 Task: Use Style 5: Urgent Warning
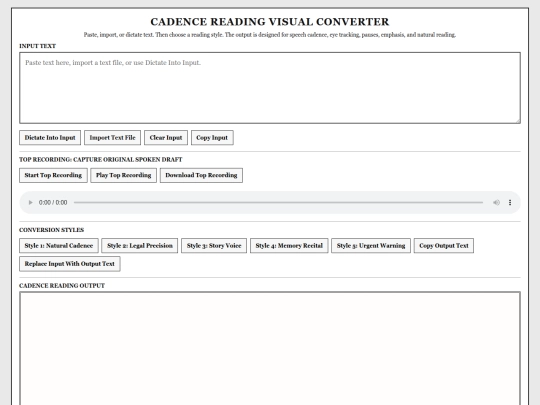371,246
